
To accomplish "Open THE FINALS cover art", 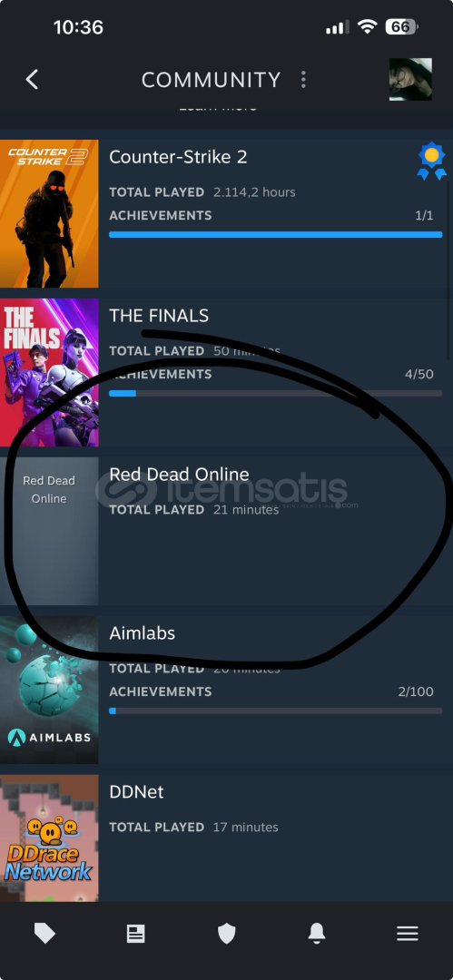I will (x=49, y=373).
